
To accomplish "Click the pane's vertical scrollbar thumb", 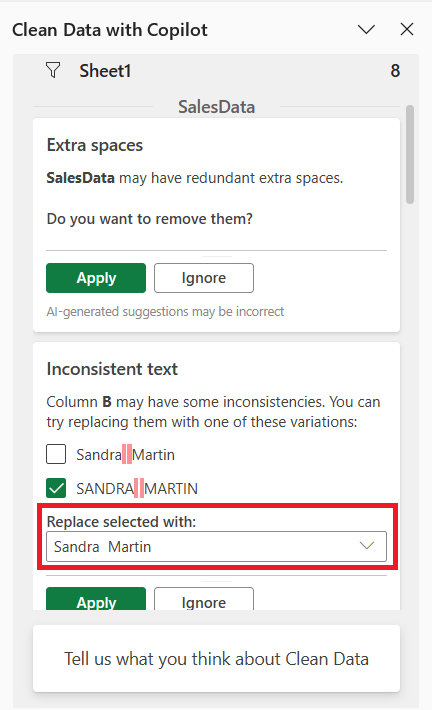I will (x=410, y=154).
